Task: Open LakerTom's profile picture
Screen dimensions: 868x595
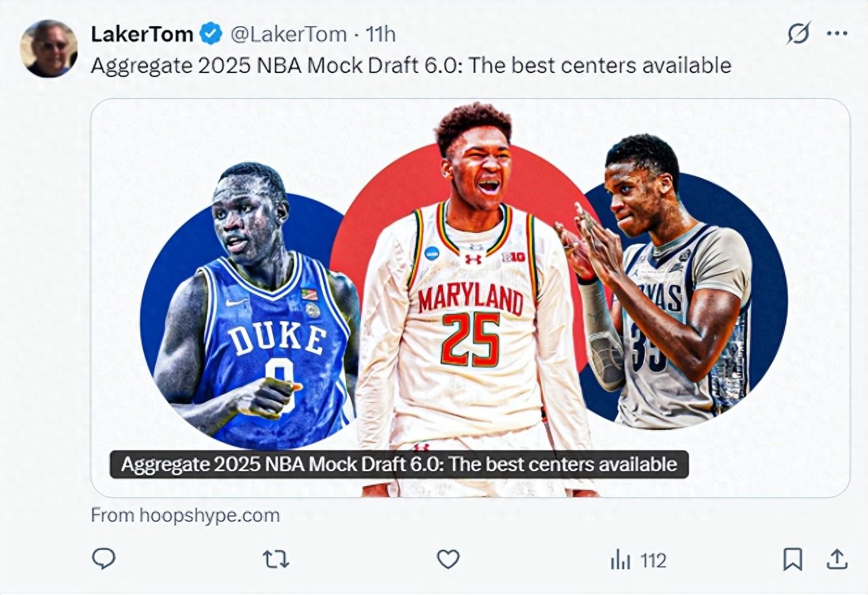Action: [x=49, y=49]
